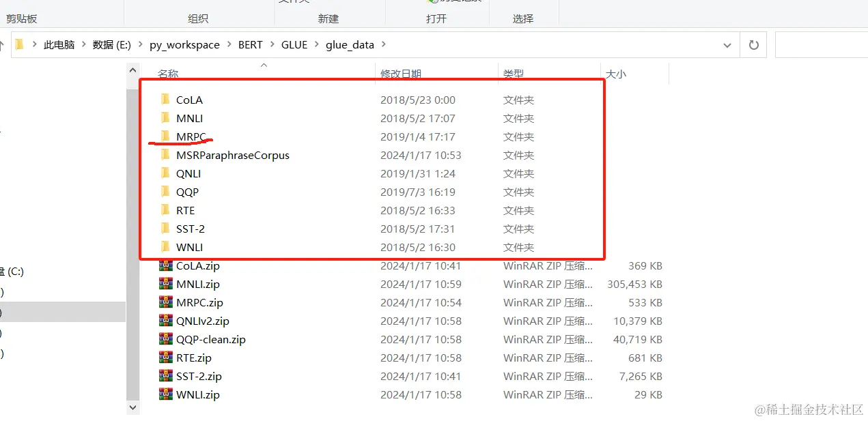Click the RTE.zip archive icon
The height and width of the screenshot is (421, 868).
click(165, 358)
